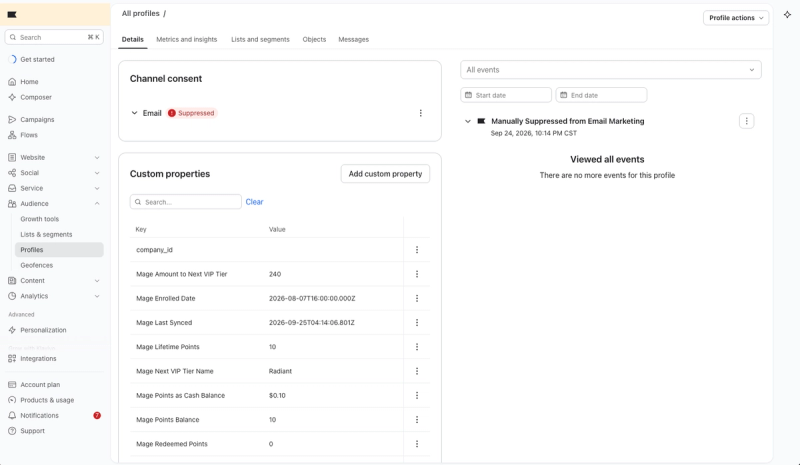Open Lists & segments in sidebar

pyautogui.click(x=46, y=234)
